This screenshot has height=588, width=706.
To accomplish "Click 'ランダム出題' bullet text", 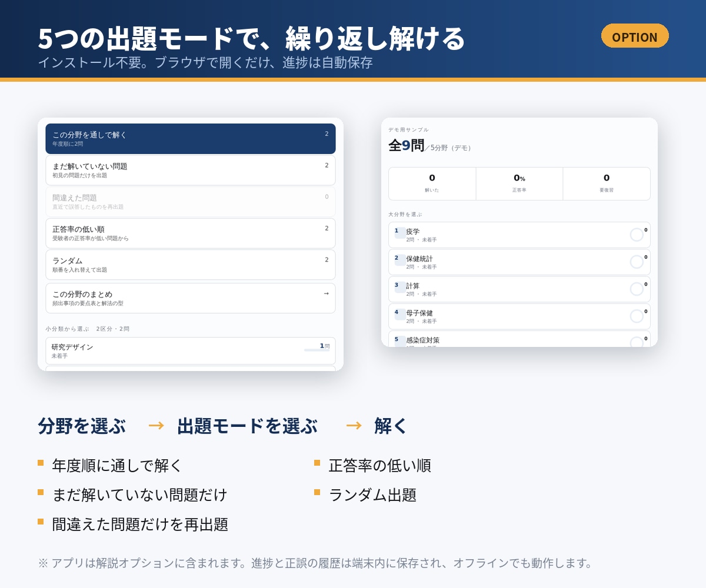I will pyautogui.click(x=372, y=495).
